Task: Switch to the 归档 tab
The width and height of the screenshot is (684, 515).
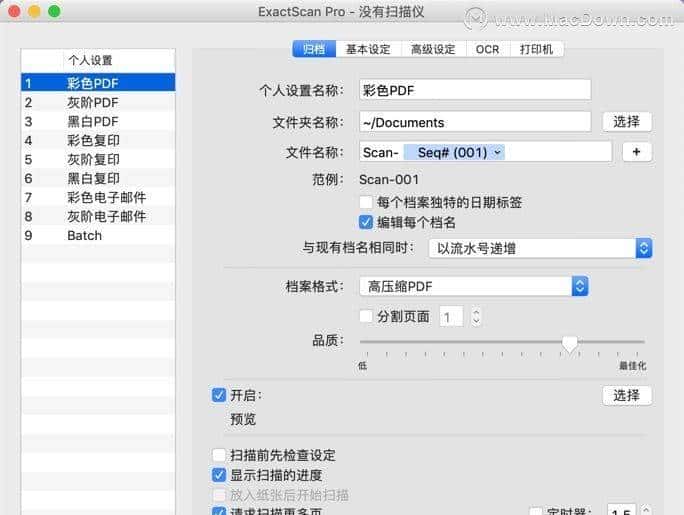Action: pos(314,49)
